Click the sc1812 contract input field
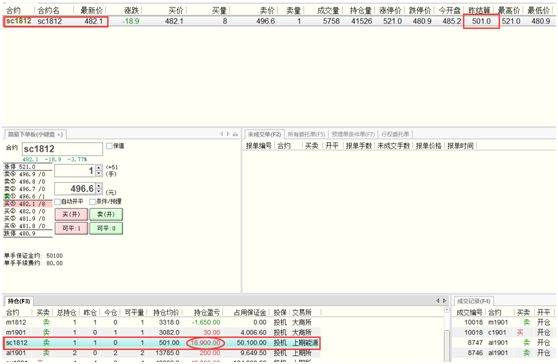The height and width of the screenshot is (364, 558). 62,149
